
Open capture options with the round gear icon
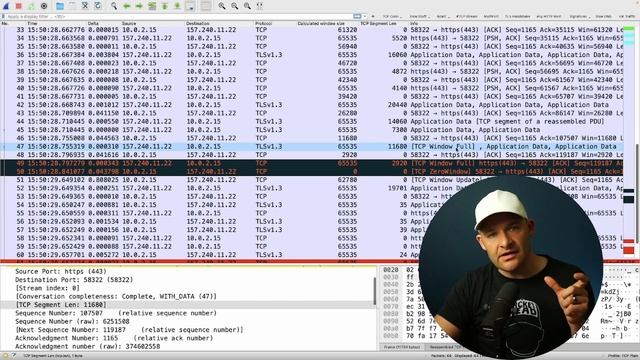click(44, 6)
